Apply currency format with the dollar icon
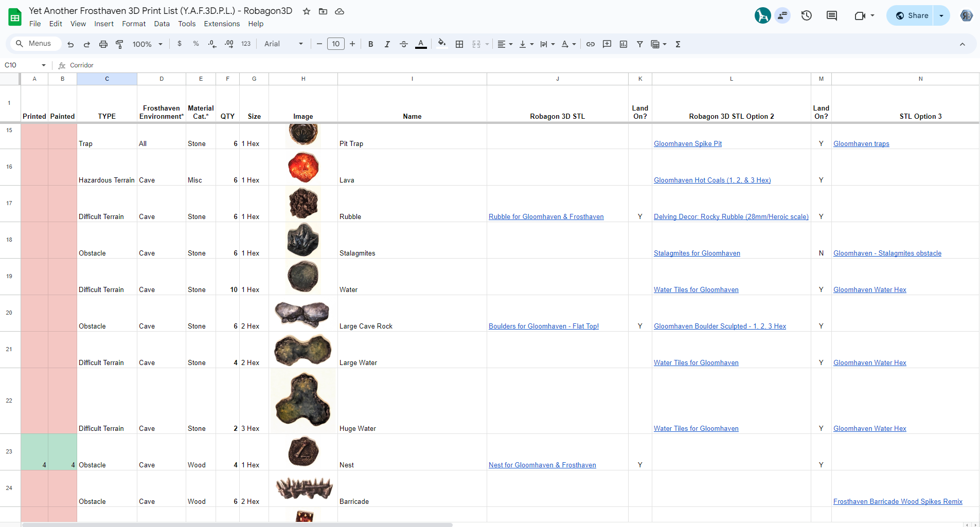Screen dimensions: 980x527 pyautogui.click(x=180, y=44)
